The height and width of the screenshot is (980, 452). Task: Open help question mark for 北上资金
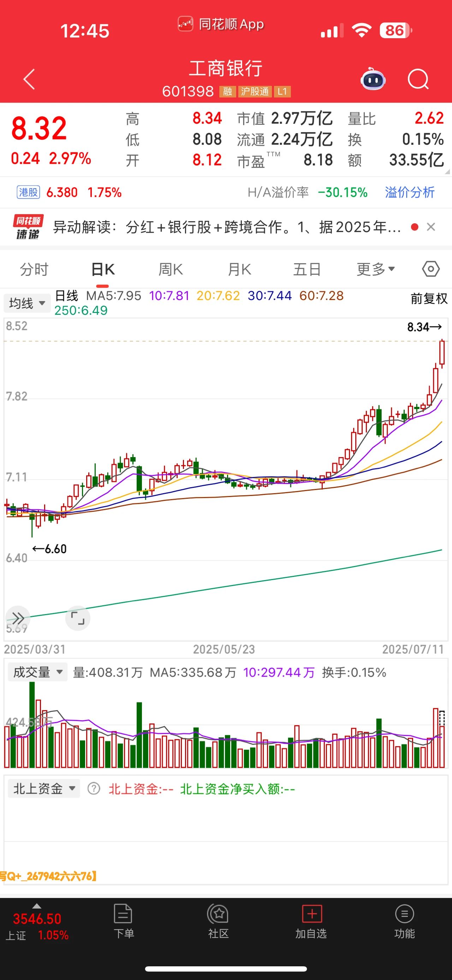point(94,789)
